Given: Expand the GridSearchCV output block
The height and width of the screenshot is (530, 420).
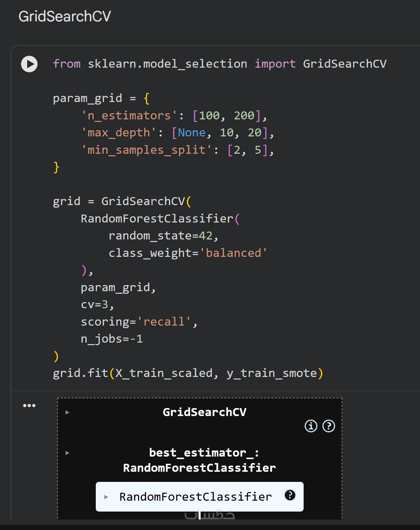Looking at the screenshot, I should point(67,412).
